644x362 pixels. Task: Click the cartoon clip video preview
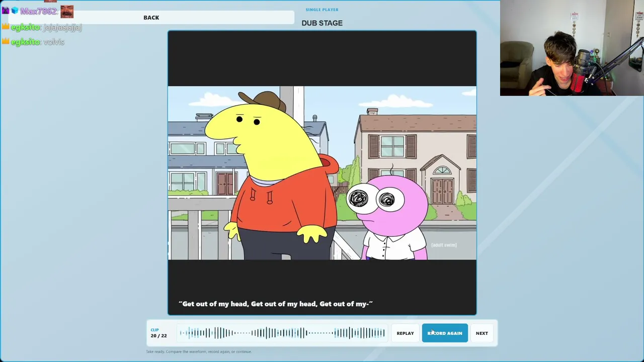pos(322,173)
